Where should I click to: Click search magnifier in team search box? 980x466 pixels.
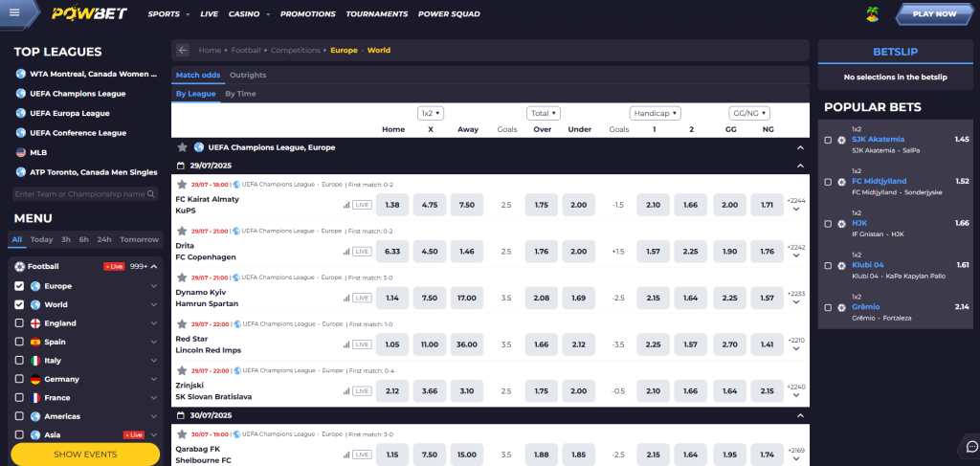pyautogui.click(x=151, y=194)
